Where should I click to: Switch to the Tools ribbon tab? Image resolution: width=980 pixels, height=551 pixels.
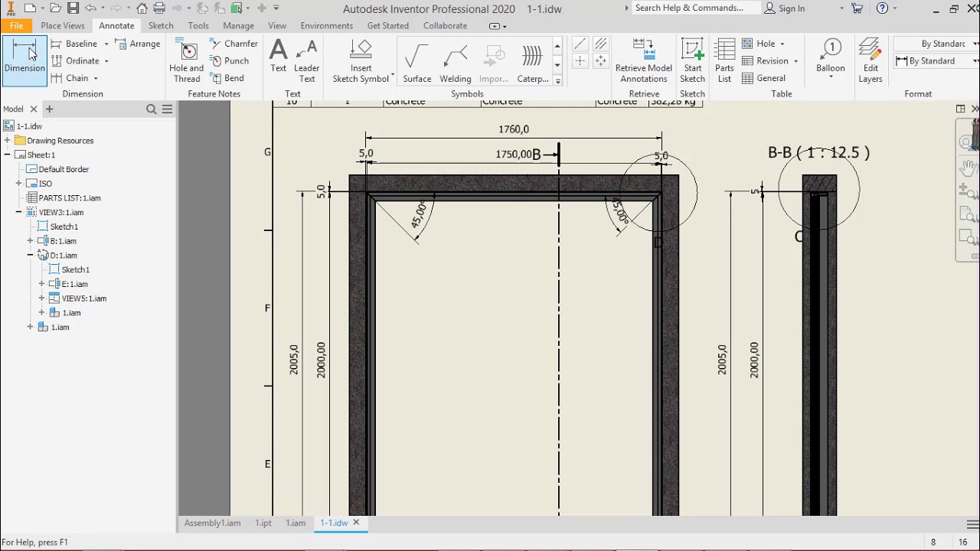pyautogui.click(x=198, y=25)
